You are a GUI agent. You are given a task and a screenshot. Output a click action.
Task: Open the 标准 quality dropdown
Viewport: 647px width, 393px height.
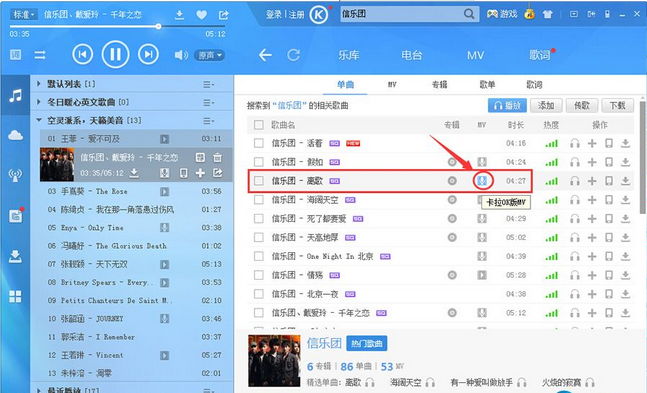(24, 14)
